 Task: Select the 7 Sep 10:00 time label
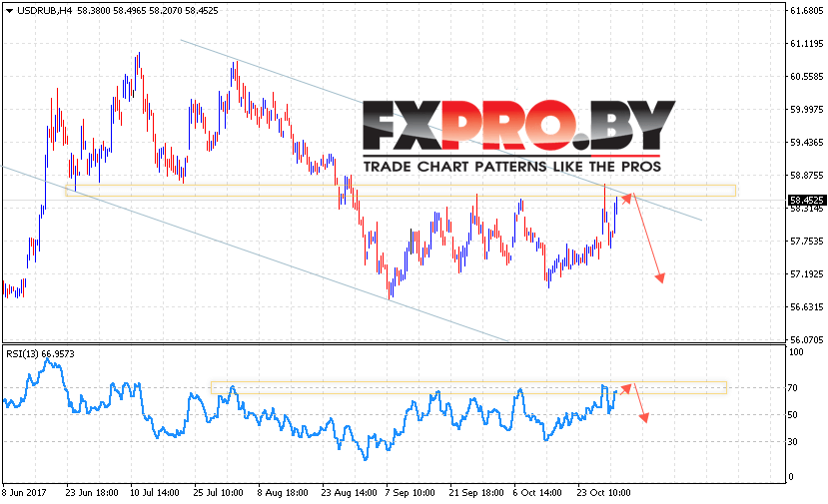click(411, 493)
